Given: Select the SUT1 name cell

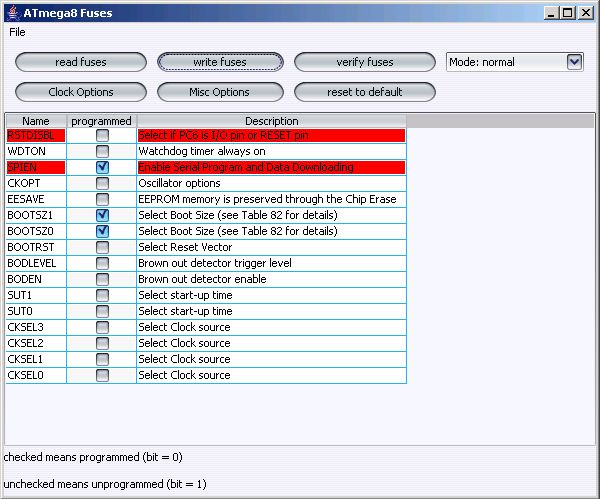Looking at the screenshot, I should tap(36, 295).
